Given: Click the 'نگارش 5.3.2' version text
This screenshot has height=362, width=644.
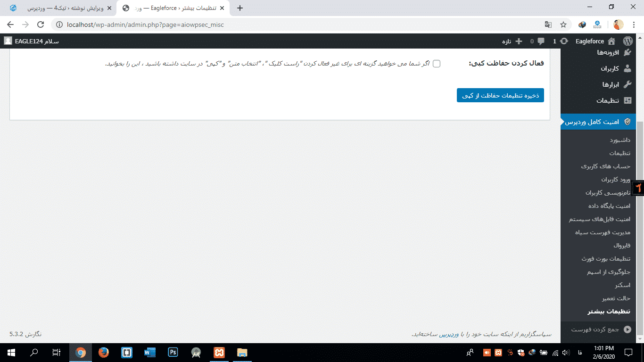Looking at the screenshot, I should click(x=25, y=334).
